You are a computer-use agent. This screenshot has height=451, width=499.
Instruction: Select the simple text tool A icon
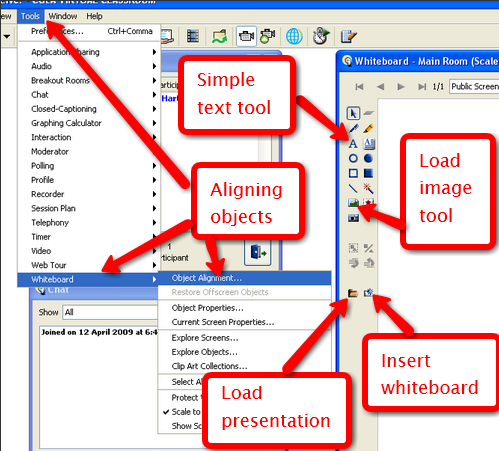(x=353, y=144)
